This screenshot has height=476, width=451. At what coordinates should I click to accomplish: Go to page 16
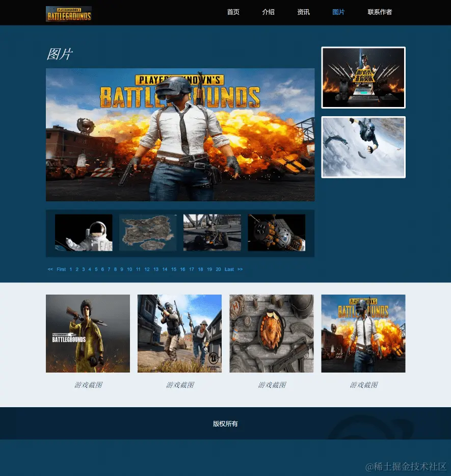click(183, 269)
